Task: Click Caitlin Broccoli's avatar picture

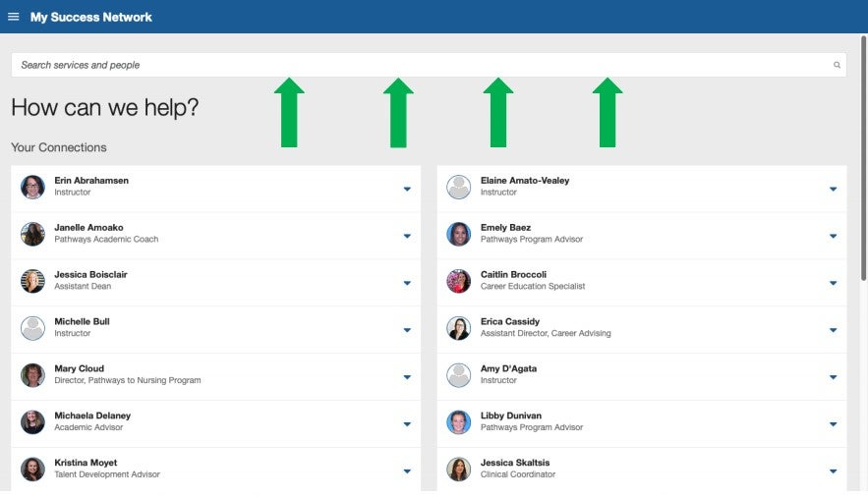Action: [x=459, y=281]
